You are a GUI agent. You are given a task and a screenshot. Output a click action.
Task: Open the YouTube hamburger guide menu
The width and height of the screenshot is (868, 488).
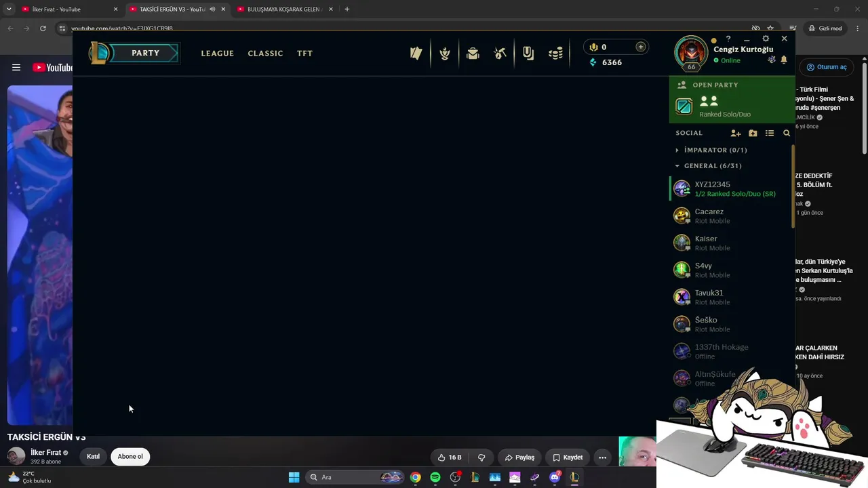point(16,67)
